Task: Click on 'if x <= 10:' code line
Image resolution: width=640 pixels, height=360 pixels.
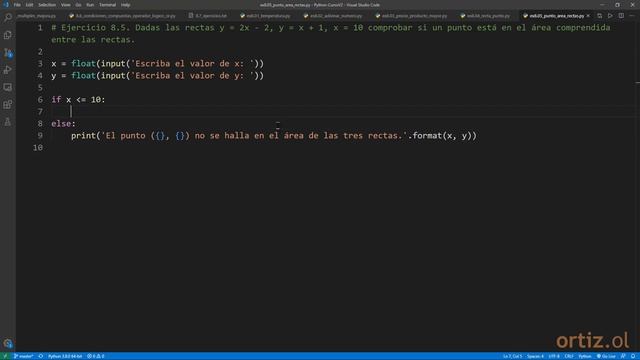Action: coord(78,100)
